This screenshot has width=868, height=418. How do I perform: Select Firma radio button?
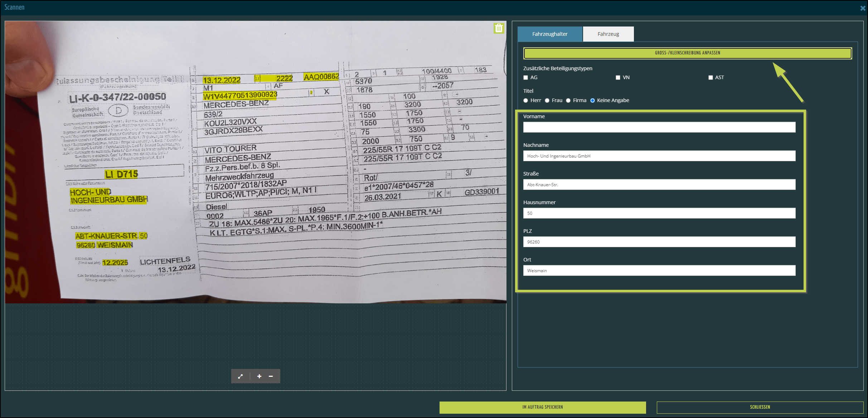tap(568, 100)
